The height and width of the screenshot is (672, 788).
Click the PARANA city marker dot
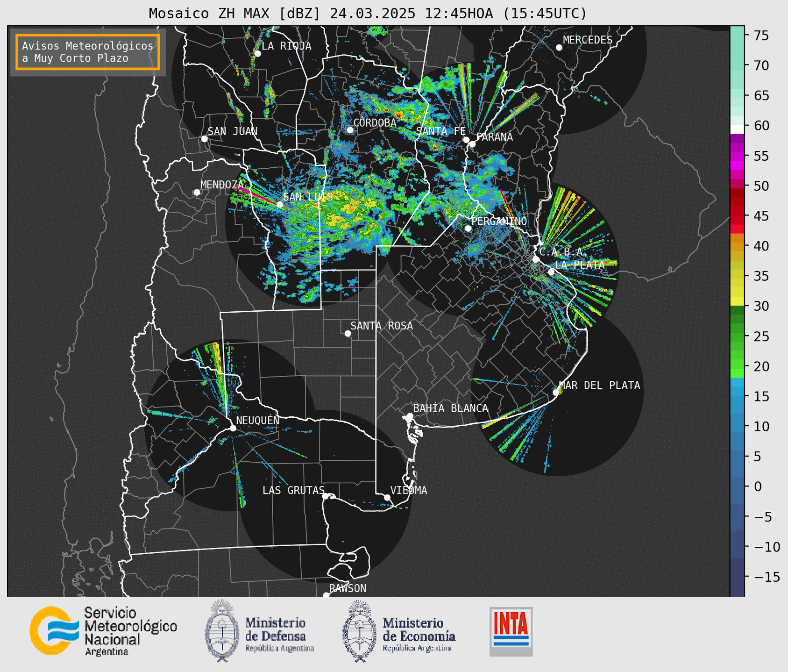click(x=472, y=144)
